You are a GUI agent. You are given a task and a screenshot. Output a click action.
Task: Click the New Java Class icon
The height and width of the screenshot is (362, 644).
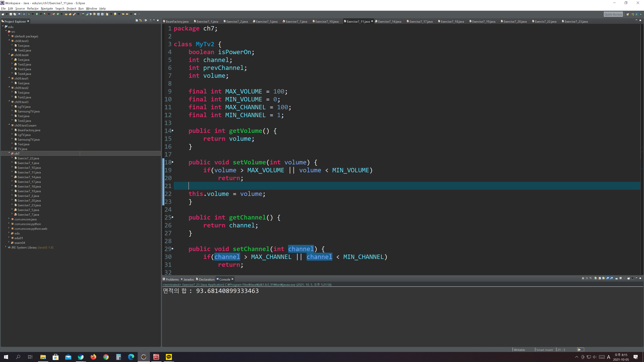[58, 14]
